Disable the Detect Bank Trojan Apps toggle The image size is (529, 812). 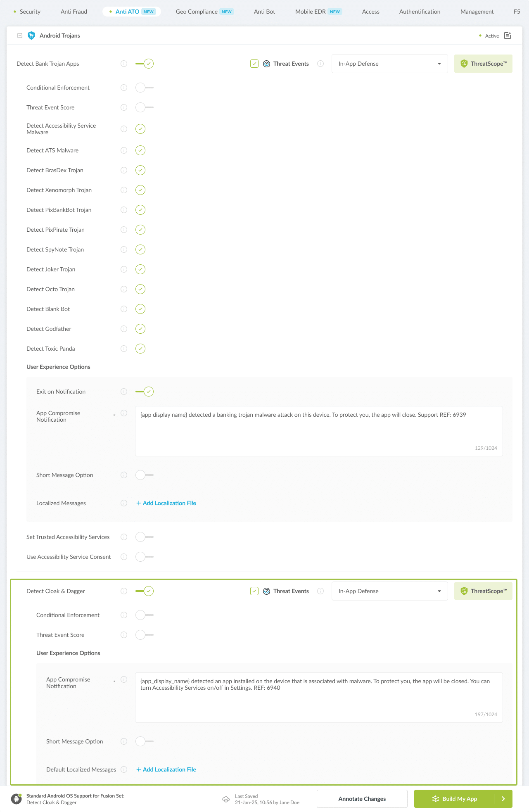145,64
